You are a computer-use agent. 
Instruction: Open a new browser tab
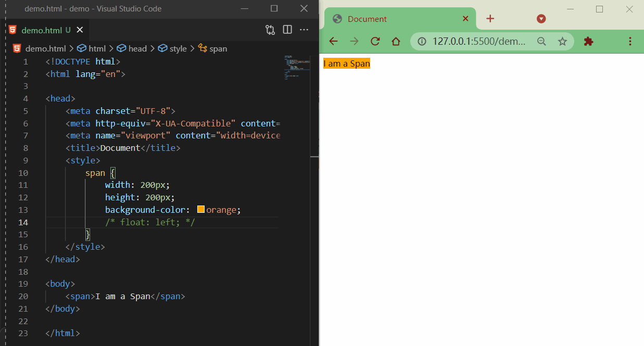(x=490, y=19)
